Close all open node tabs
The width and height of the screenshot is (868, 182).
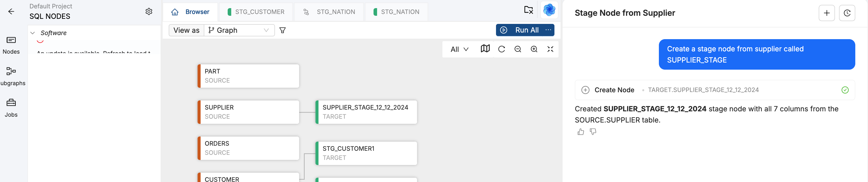[x=529, y=10]
